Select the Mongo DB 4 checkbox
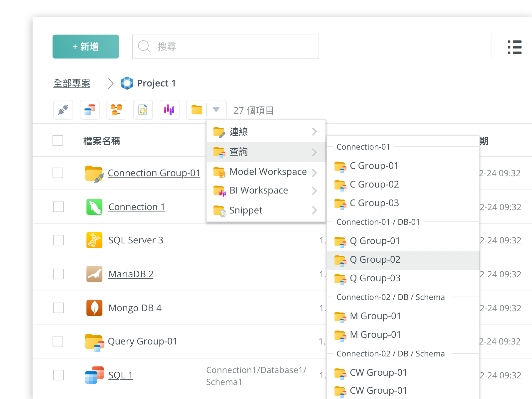 click(59, 308)
